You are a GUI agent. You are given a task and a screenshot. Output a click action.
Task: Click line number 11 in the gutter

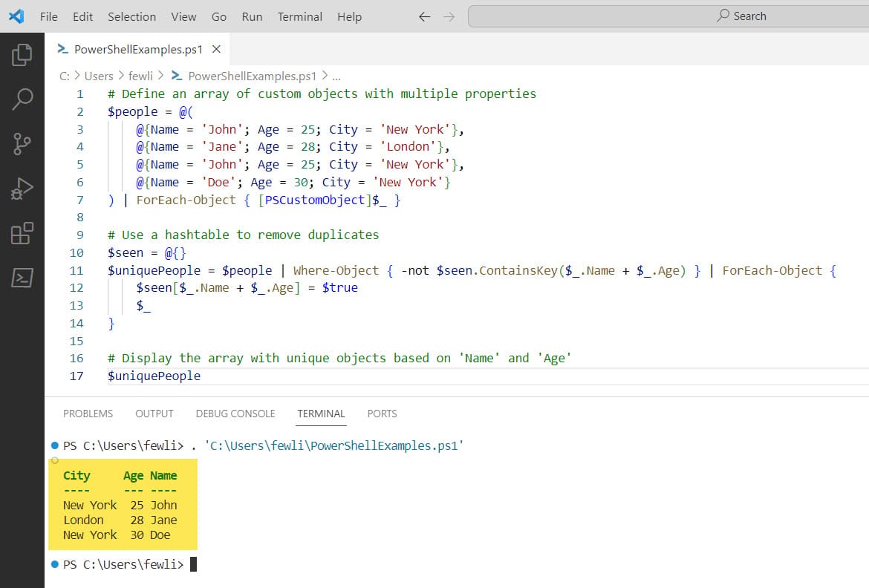[x=77, y=270]
